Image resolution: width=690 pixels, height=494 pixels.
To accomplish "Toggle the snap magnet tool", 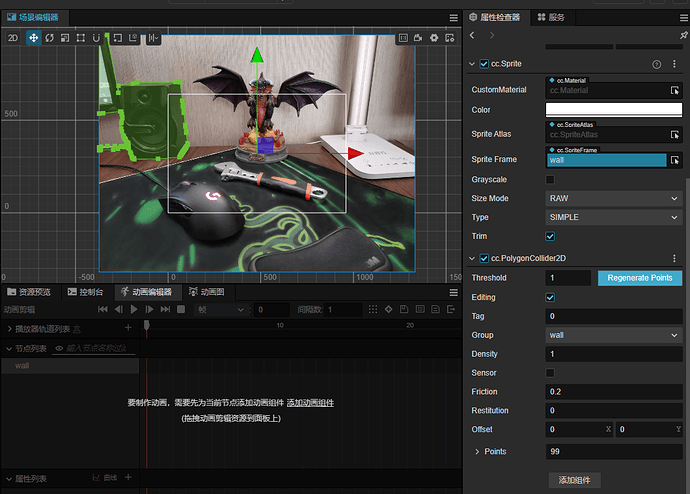I will pyautogui.click(x=96, y=38).
